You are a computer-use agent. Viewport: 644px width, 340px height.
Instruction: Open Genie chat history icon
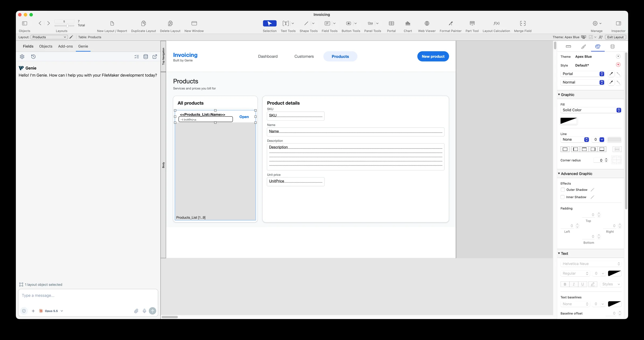(x=33, y=56)
